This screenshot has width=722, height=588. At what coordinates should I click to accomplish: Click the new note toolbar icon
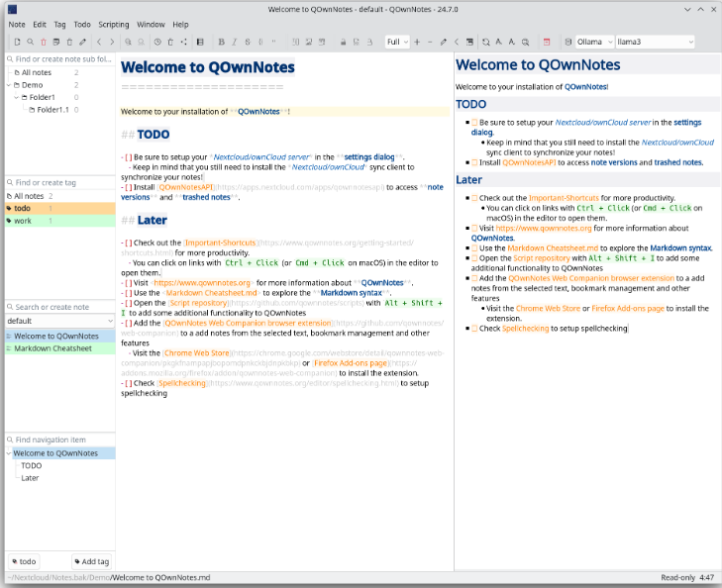(x=17, y=42)
